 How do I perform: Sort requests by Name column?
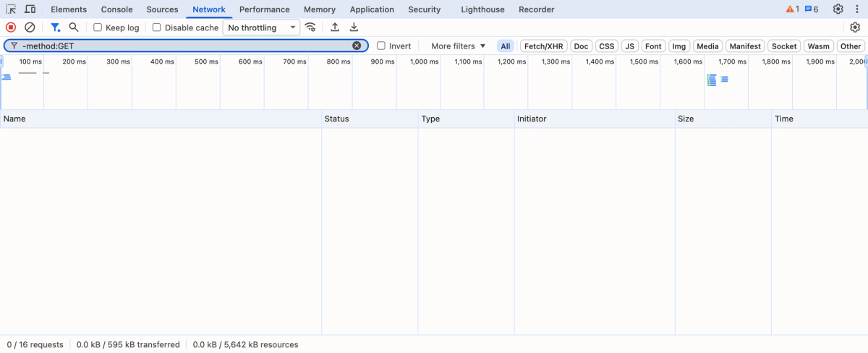161,119
